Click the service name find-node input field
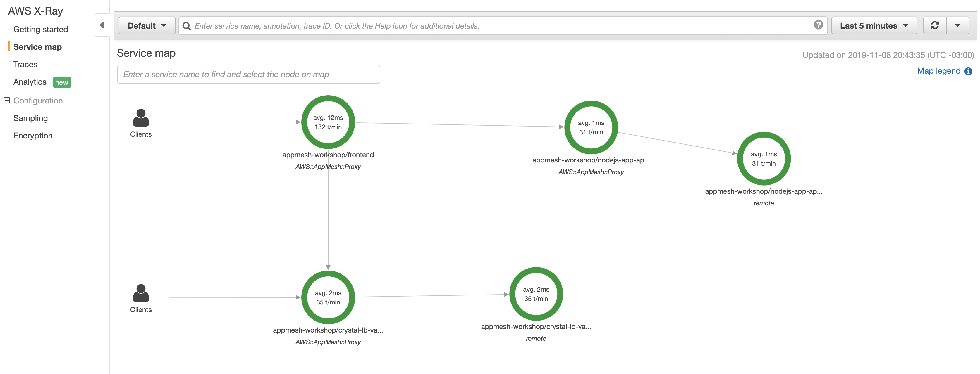This screenshot has height=374, width=980. point(248,74)
